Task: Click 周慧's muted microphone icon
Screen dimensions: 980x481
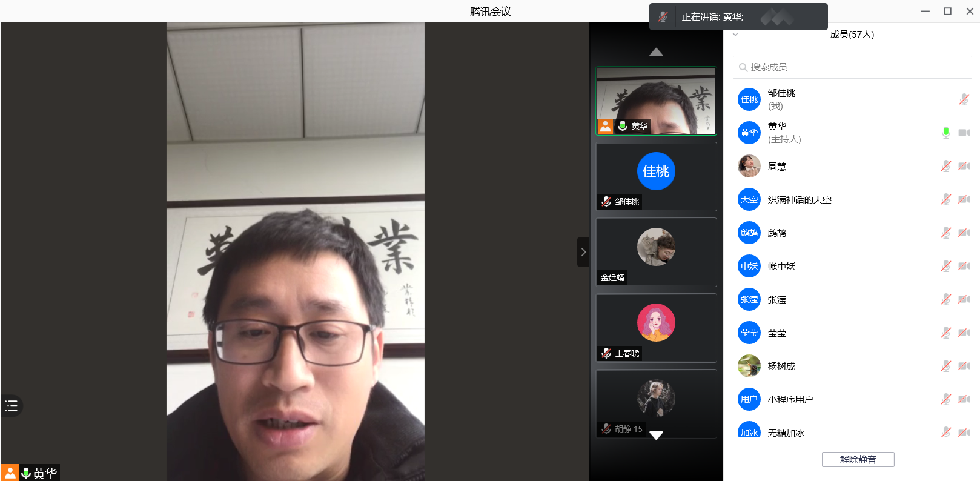Action: (x=945, y=166)
